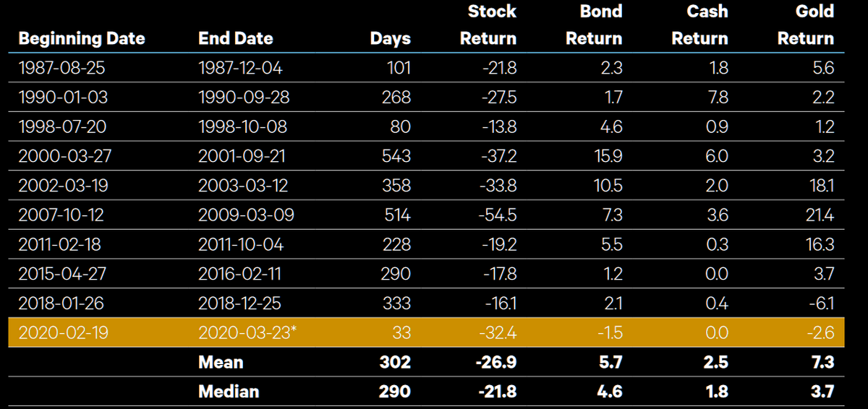
Task: Click the Median row label
Action: pyautogui.click(x=229, y=392)
